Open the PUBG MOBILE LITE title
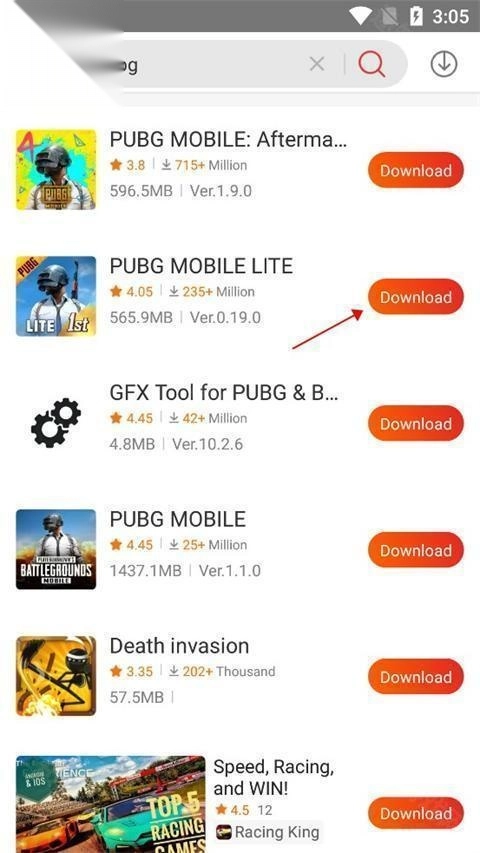 pos(201,266)
